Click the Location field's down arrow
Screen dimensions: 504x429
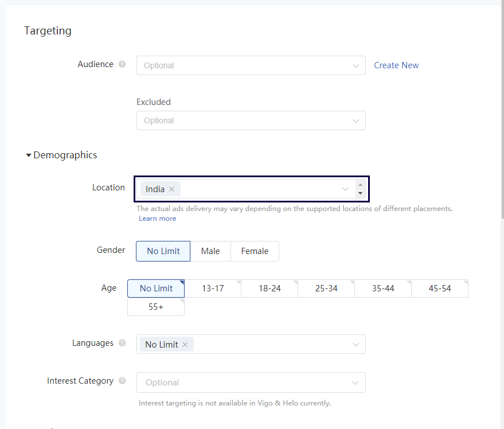360,193
